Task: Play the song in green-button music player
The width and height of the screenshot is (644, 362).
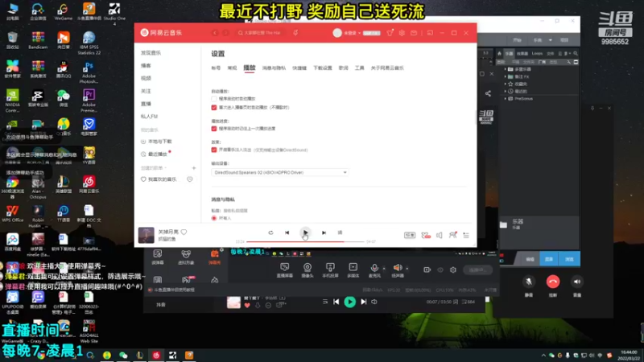Action: [x=350, y=302]
